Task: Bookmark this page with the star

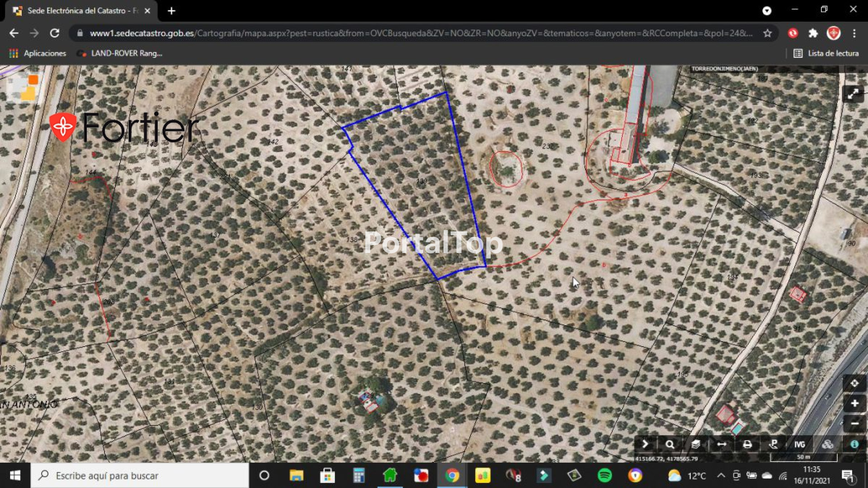Action: coord(768,33)
